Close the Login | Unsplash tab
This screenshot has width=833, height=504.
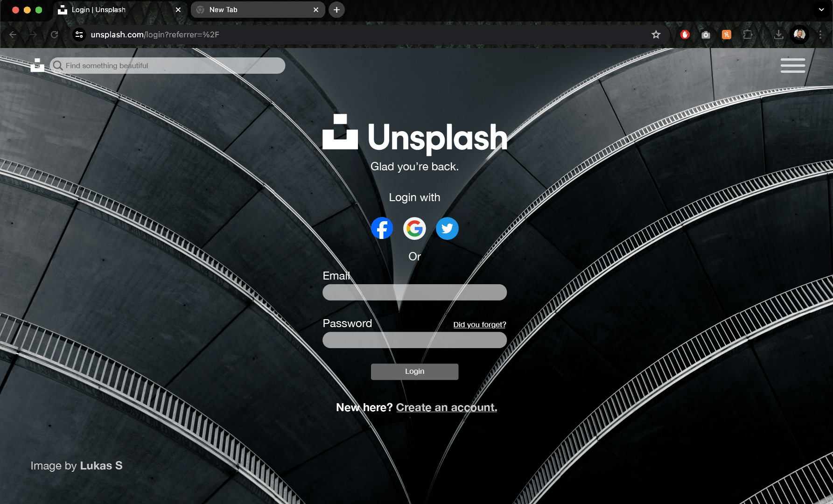tap(178, 9)
